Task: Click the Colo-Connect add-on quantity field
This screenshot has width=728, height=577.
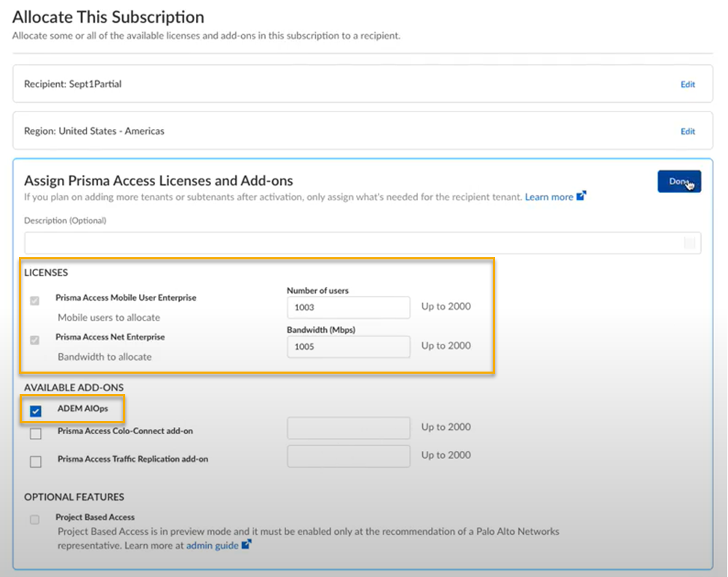Action: (x=349, y=428)
